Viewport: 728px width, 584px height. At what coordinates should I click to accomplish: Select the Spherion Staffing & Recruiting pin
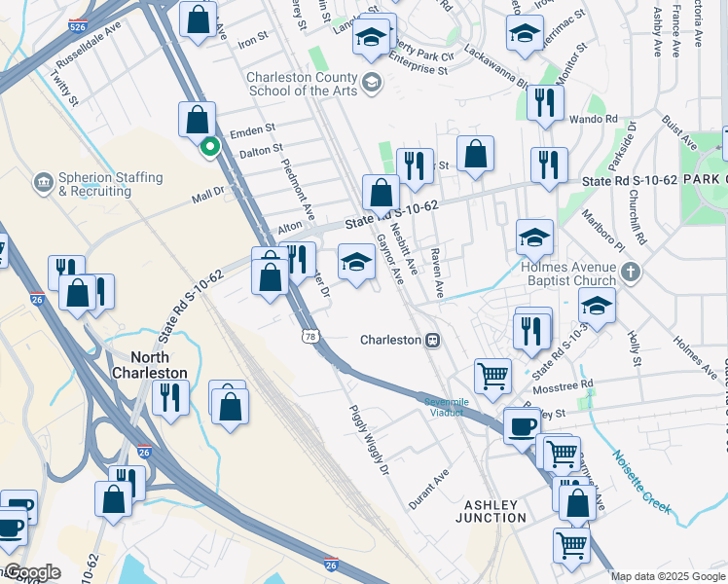pyautogui.click(x=43, y=182)
